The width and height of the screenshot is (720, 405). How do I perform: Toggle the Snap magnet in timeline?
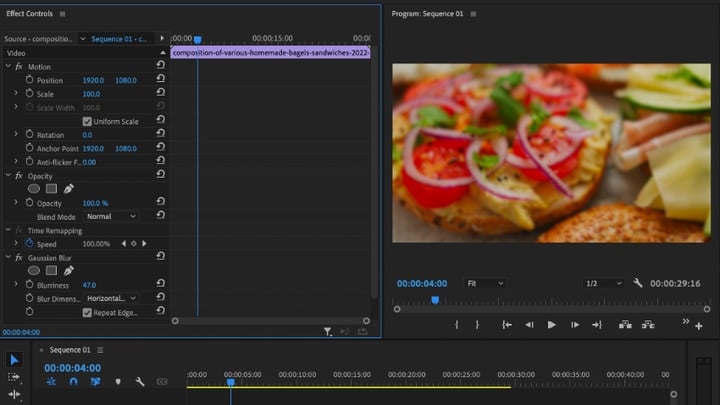tap(73, 382)
